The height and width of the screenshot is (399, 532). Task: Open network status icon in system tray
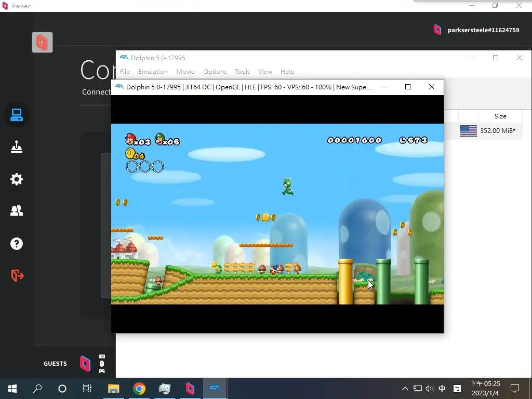418,389
